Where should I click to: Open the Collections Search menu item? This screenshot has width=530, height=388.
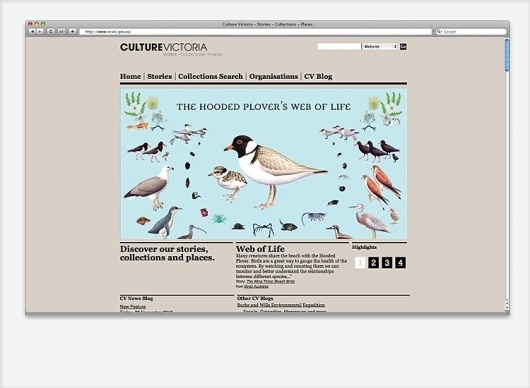[210, 76]
